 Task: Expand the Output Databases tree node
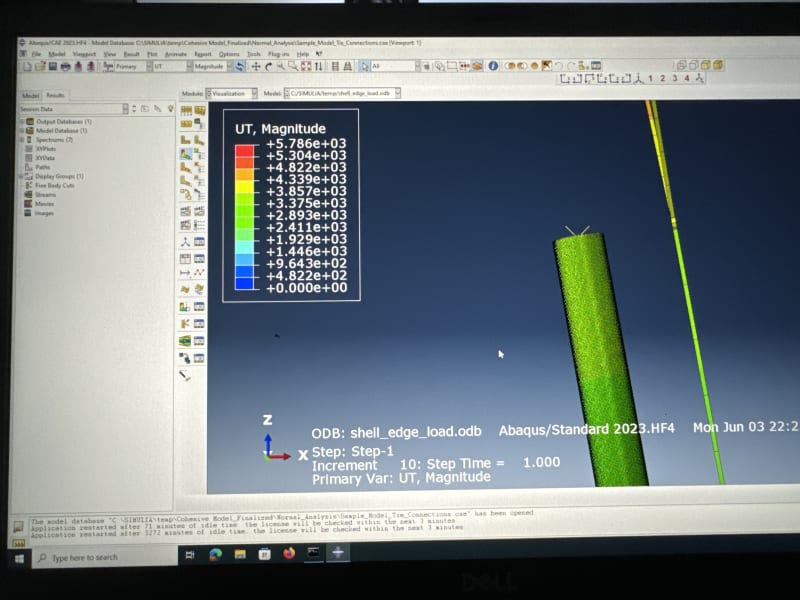[21, 122]
